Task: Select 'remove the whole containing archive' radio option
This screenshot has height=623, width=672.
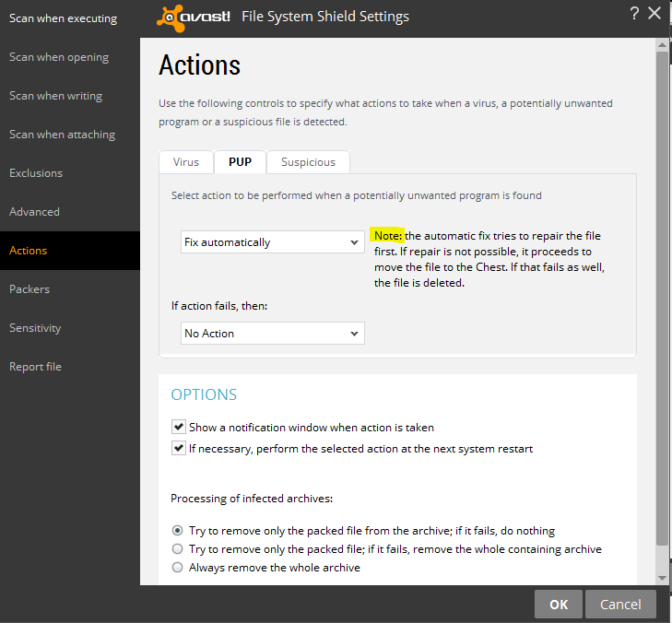Action: pyautogui.click(x=178, y=549)
